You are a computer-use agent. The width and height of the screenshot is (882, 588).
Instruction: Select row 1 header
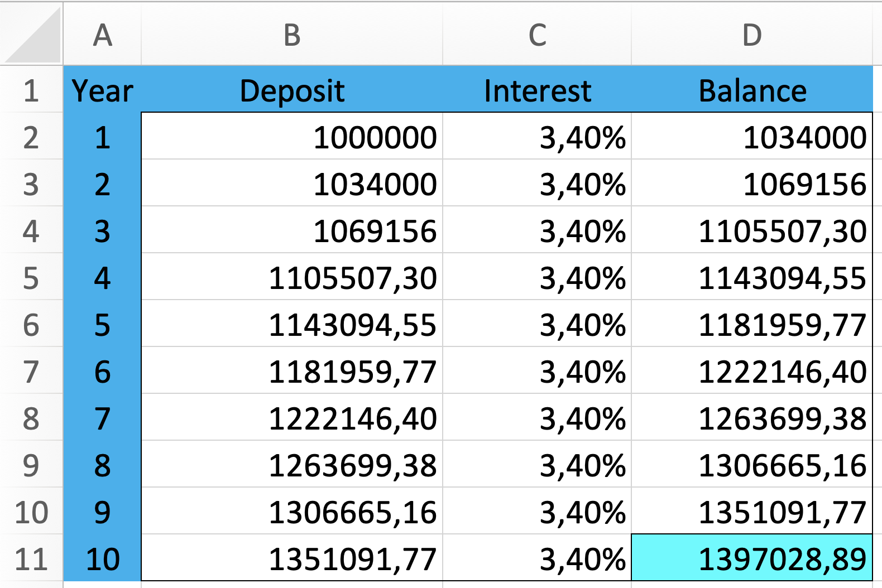31,90
